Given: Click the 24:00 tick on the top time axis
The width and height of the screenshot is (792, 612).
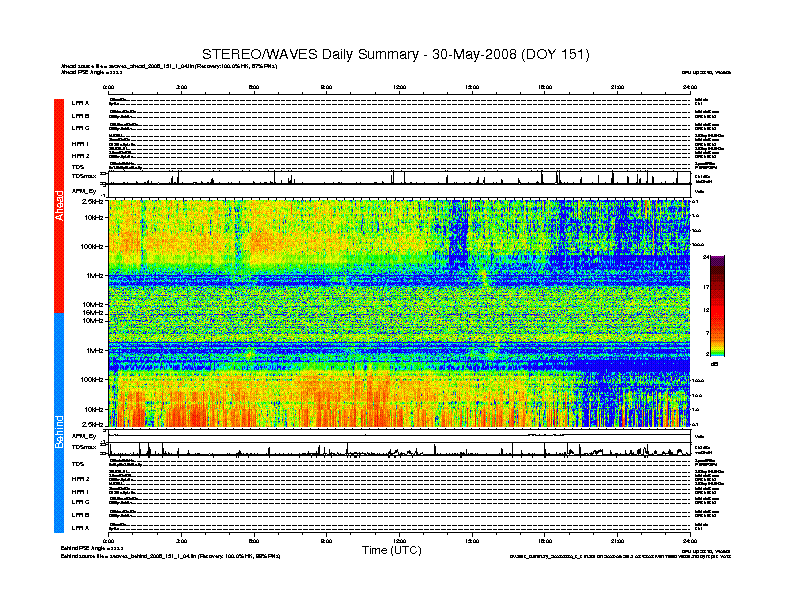Looking at the screenshot, I should [x=690, y=87].
